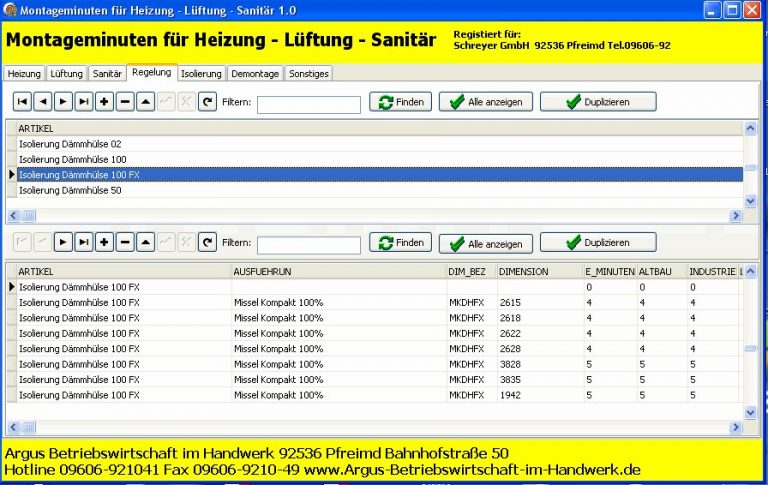The image size is (768, 485).
Task: Click MKDHFX cell in row 3835
Action: pos(472,380)
